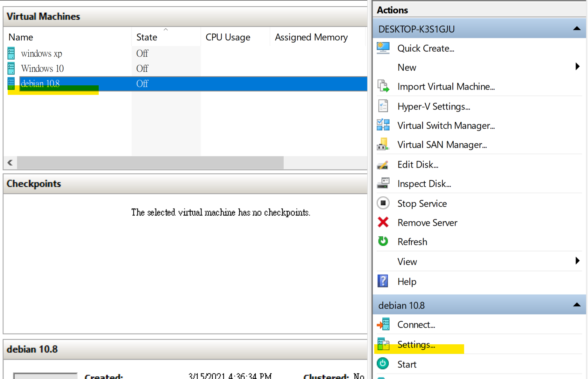
Task: Select the windows xp virtual machine
Action: [x=41, y=54]
